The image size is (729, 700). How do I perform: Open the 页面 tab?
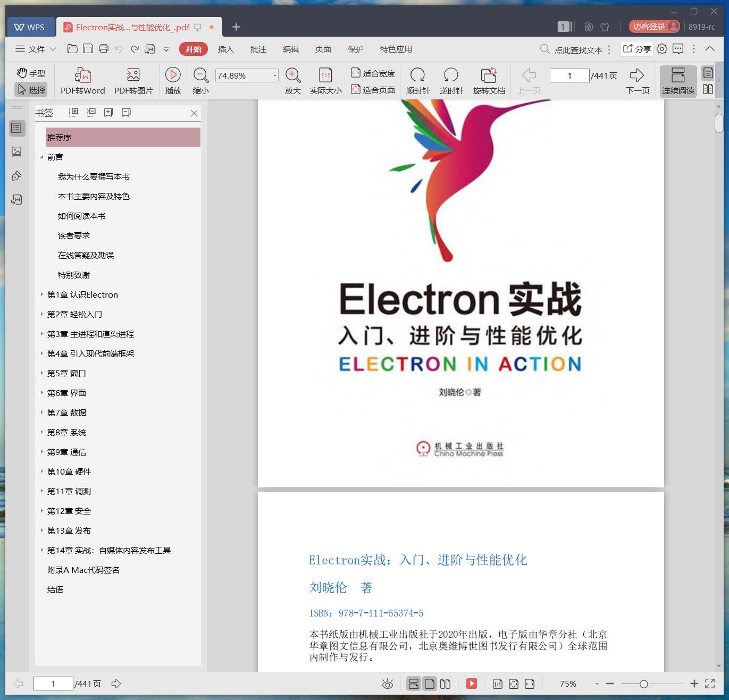pyautogui.click(x=323, y=49)
